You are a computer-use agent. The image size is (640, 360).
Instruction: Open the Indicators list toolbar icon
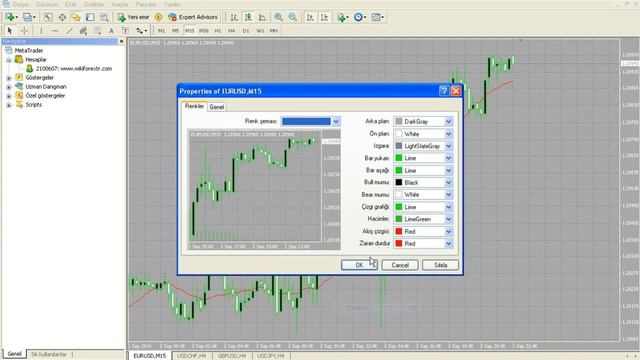(342, 17)
